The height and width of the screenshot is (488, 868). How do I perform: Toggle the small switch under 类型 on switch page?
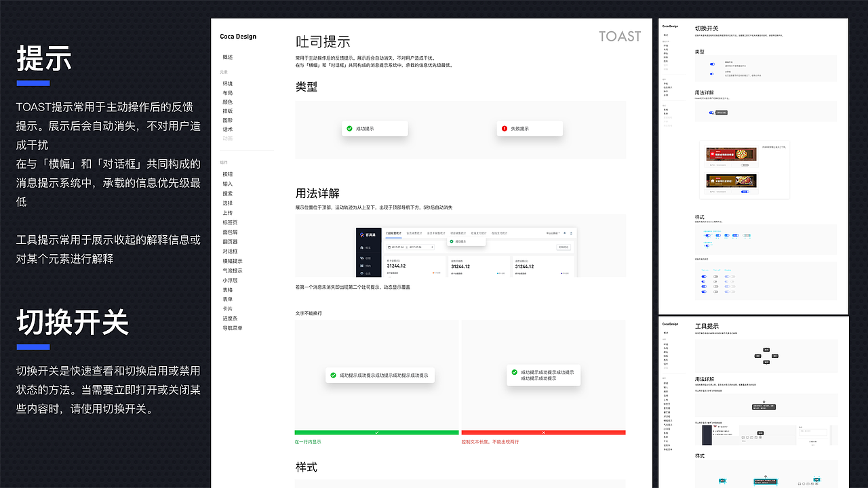coord(712,74)
